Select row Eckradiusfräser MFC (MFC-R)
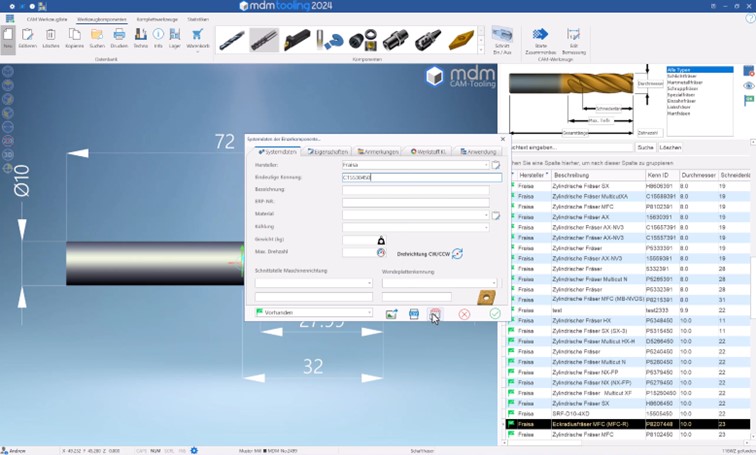756x455 pixels. click(x=628, y=424)
